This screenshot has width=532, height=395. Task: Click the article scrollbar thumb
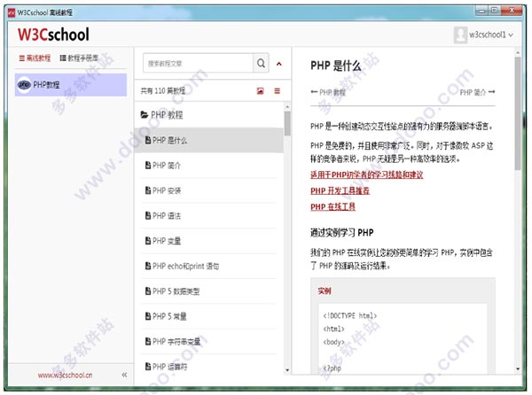[518, 113]
